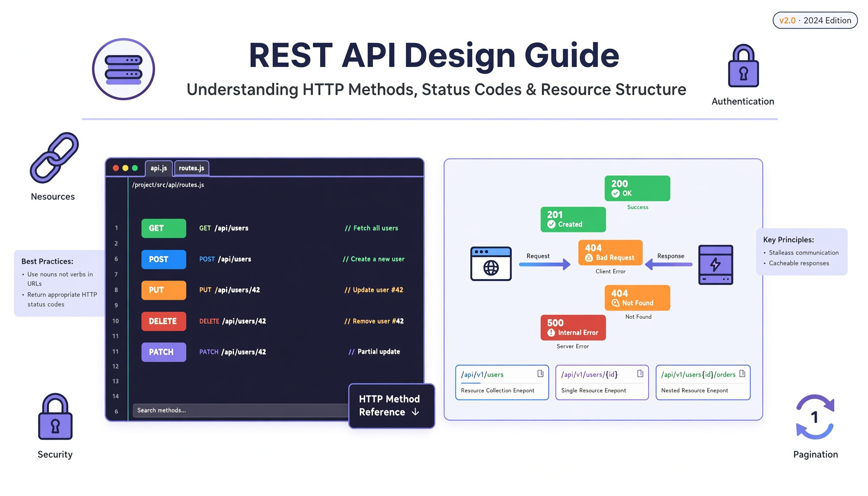Copy the nested orders endpoint path
Screen dimensions: 868x496
[742, 374]
